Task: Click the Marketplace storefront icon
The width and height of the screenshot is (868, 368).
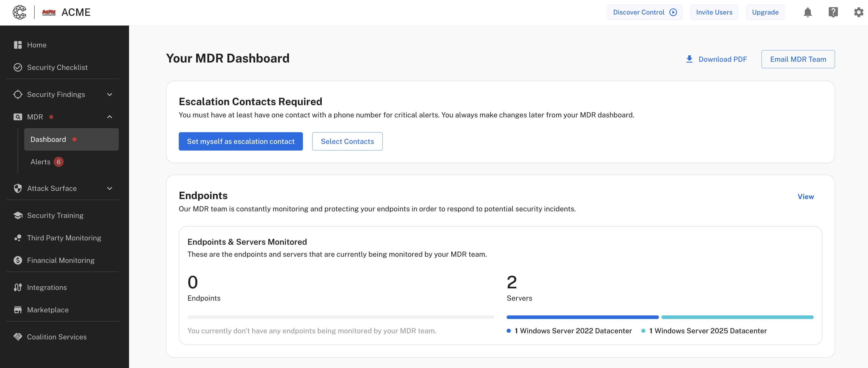Action: 18,310
